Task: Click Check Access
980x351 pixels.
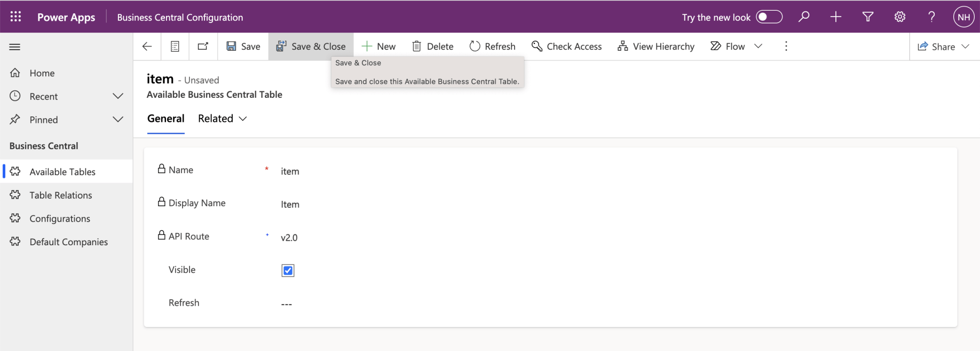Action: tap(566, 46)
